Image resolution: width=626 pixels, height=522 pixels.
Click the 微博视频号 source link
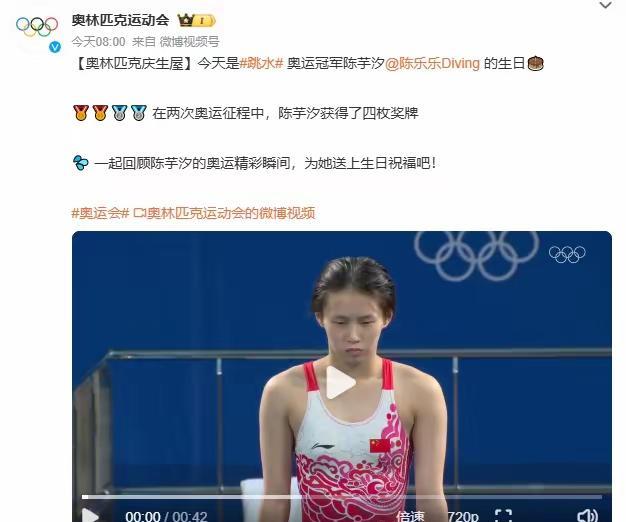tap(189, 42)
